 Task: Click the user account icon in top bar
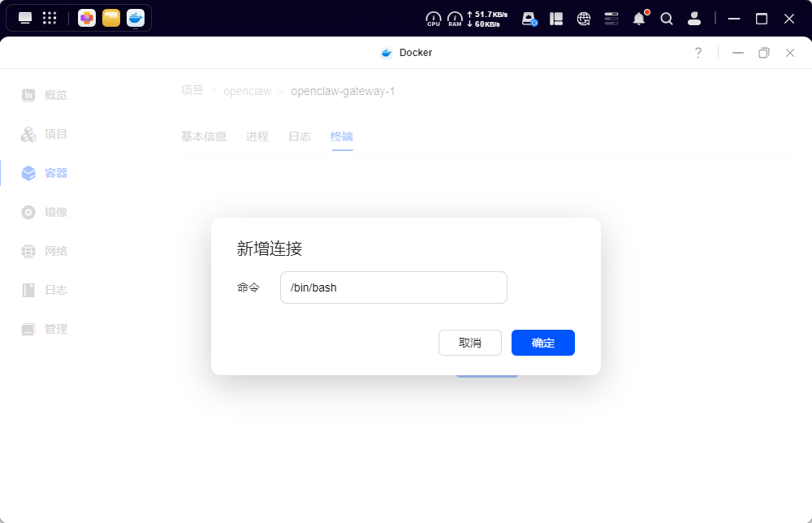coord(694,18)
